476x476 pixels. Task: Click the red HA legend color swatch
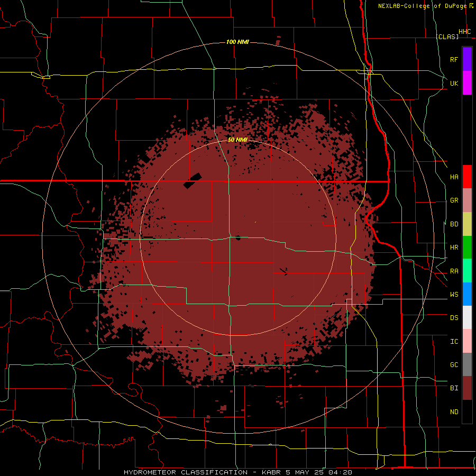point(467,177)
